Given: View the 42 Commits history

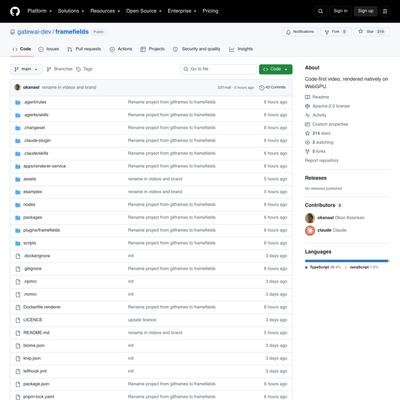Looking at the screenshot, I should (x=273, y=87).
